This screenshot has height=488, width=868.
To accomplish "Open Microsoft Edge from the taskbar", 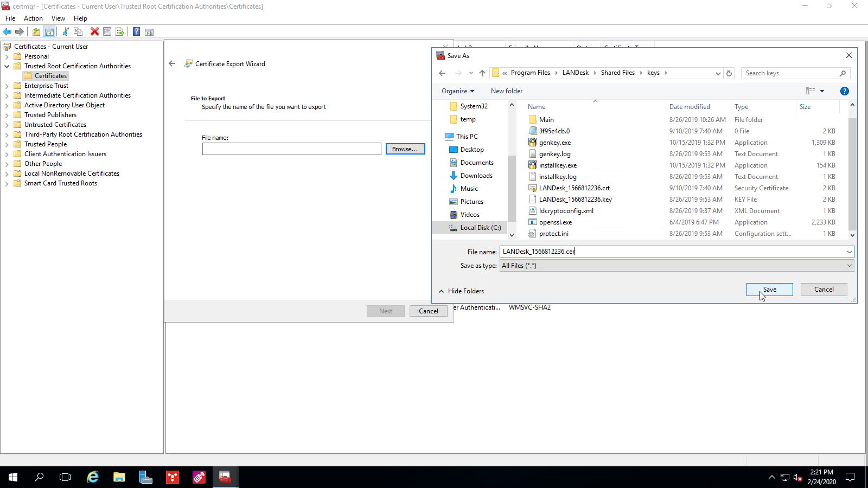I will click(92, 477).
